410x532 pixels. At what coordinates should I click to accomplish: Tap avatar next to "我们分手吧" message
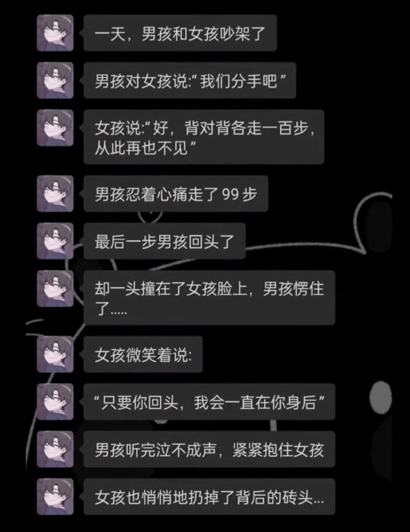point(55,80)
